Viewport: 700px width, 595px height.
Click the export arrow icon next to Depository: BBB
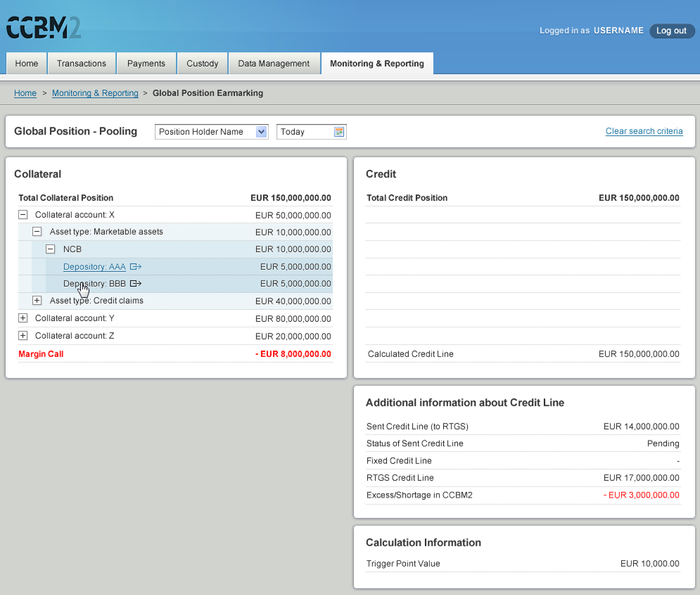point(136,283)
